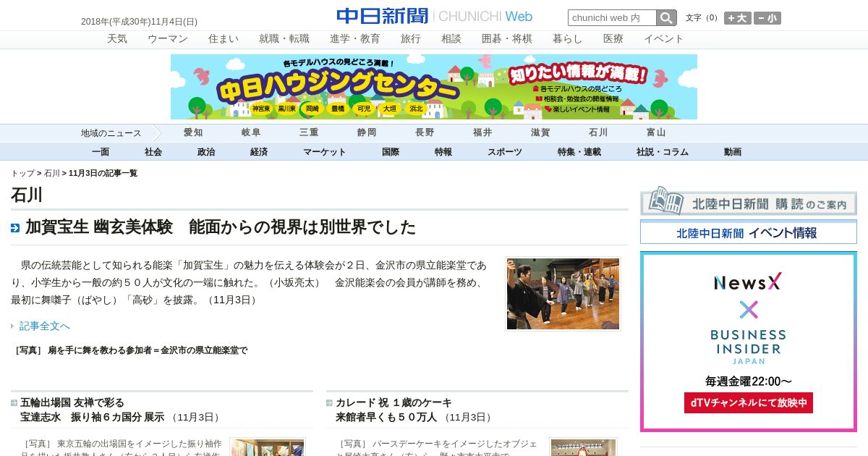Click the 中日ハウジングセンター banner

[x=434, y=87]
